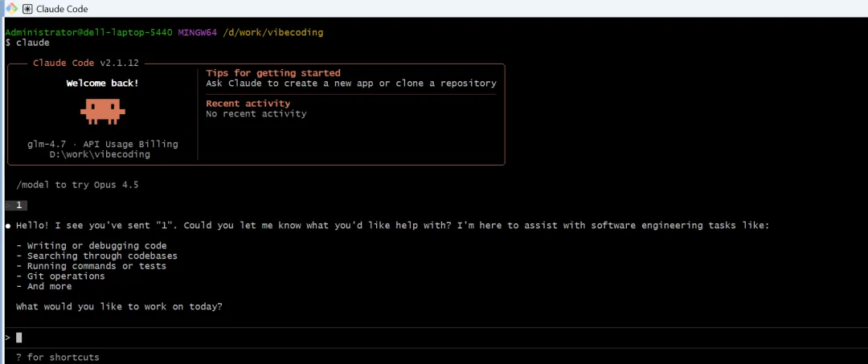Image resolution: width=868 pixels, height=364 pixels.
Task: Click 'Searching through codebases' bullet
Action: pos(97,256)
